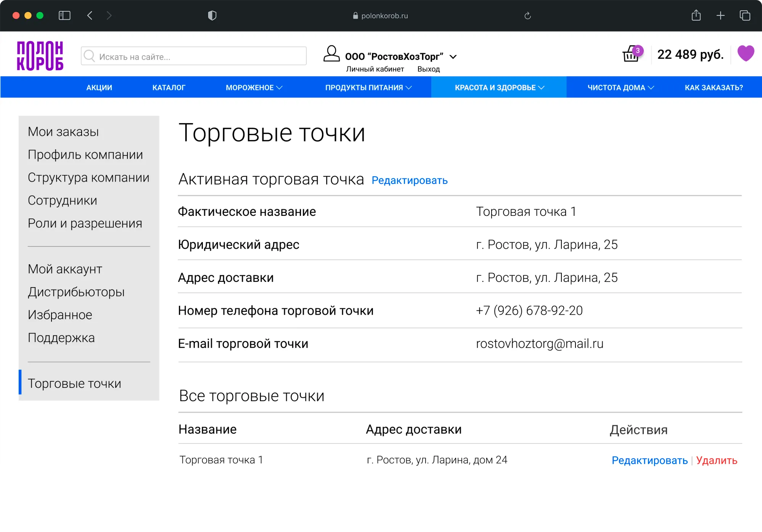Open the privacy shield icon

click(212, 16)
